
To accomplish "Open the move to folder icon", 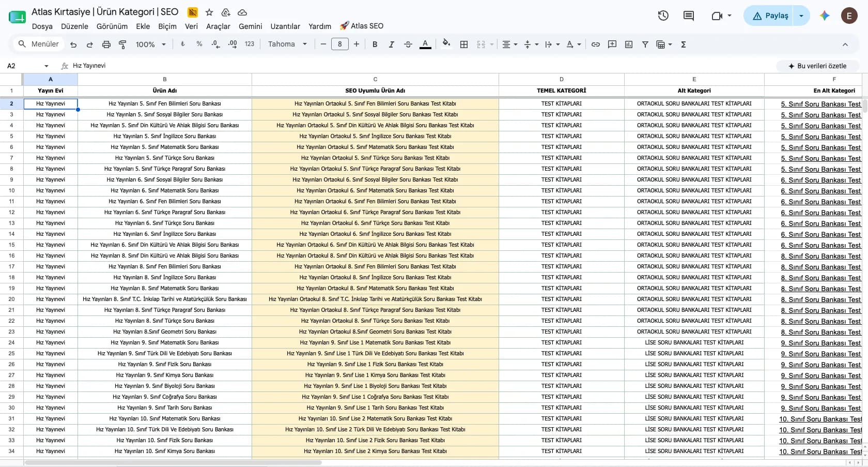I will pyautogui.click(x=226, y=12).
